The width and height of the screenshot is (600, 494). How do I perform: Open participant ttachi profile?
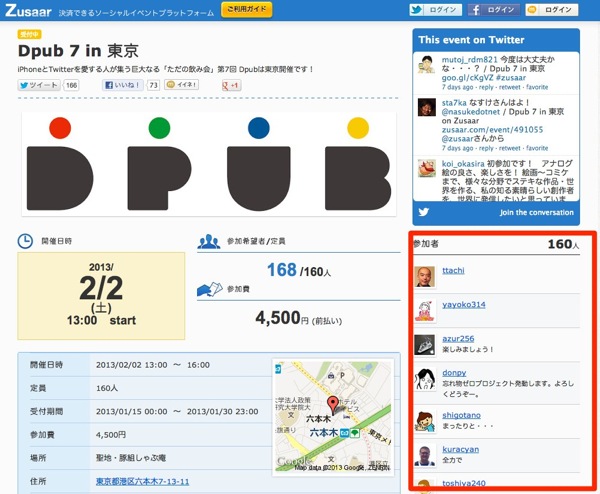point(453,271)
